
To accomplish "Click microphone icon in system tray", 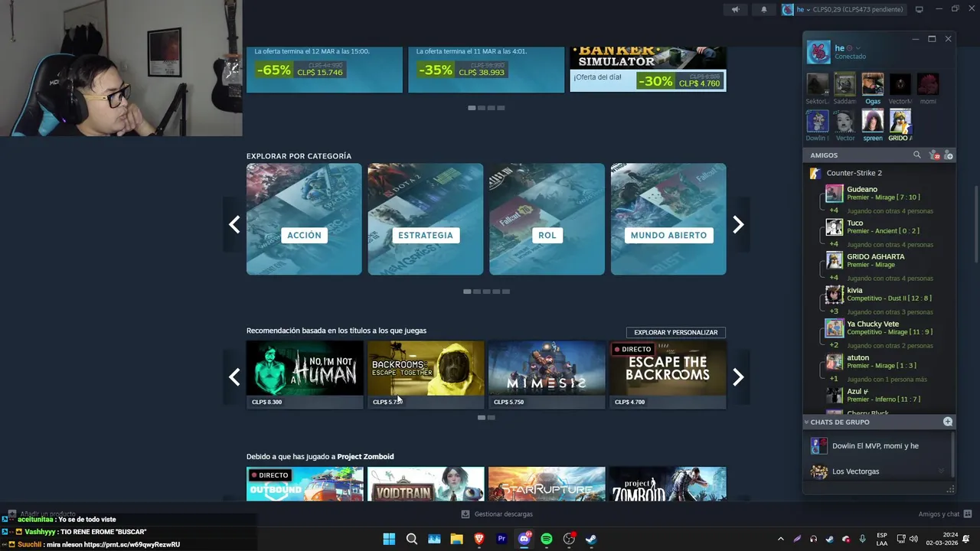I will tap(862, 539).
